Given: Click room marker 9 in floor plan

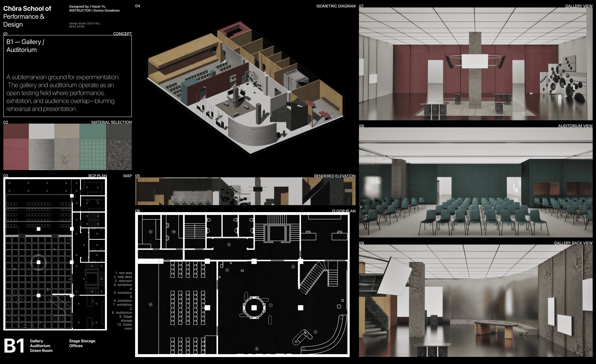Looking at the screenshot, I should (150, 232).
